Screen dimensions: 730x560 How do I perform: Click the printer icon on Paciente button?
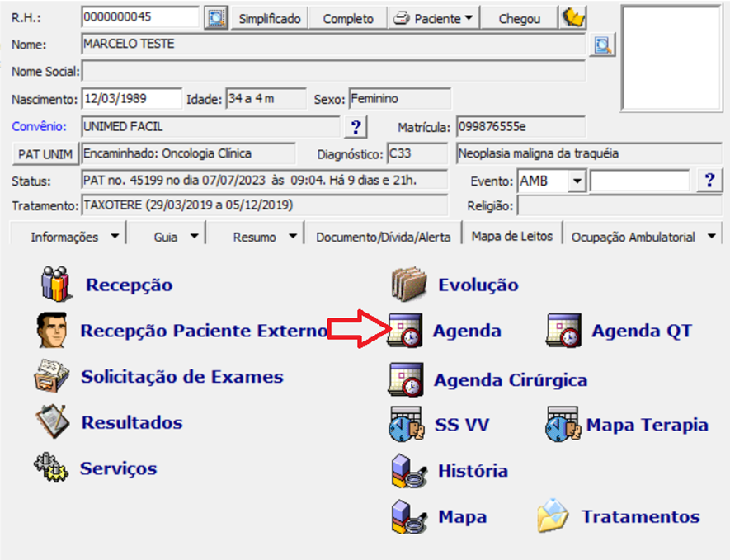402,19
